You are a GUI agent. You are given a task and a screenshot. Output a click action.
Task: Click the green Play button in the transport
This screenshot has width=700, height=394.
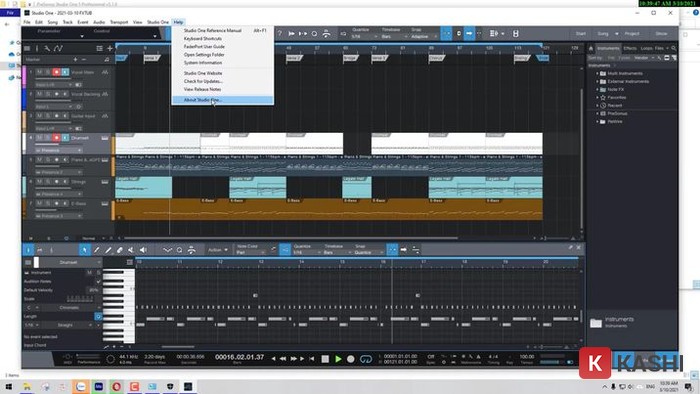[338, 359]
